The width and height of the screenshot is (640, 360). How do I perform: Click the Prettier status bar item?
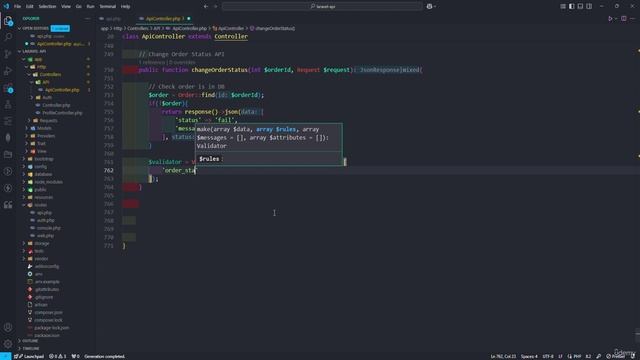point(616,356)
